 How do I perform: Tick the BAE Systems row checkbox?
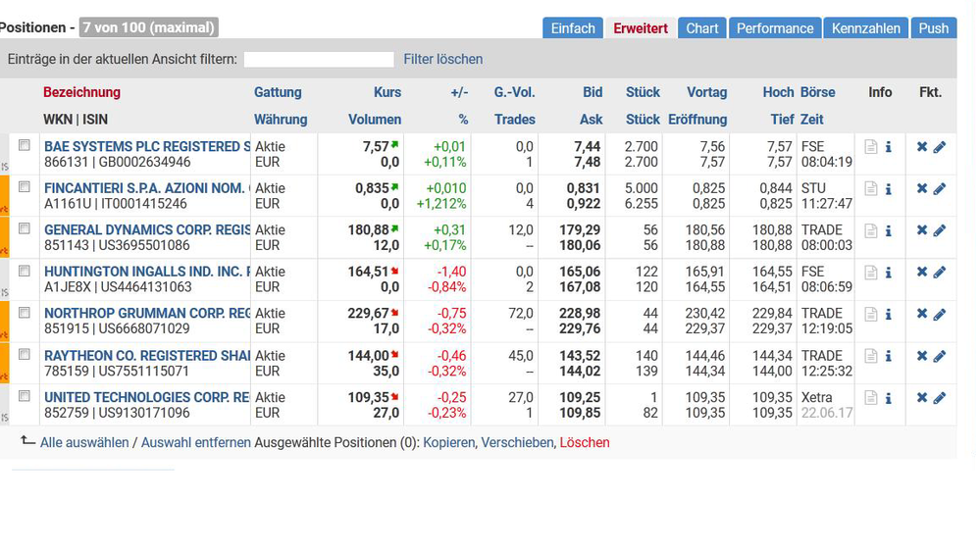tap(25, 145)
